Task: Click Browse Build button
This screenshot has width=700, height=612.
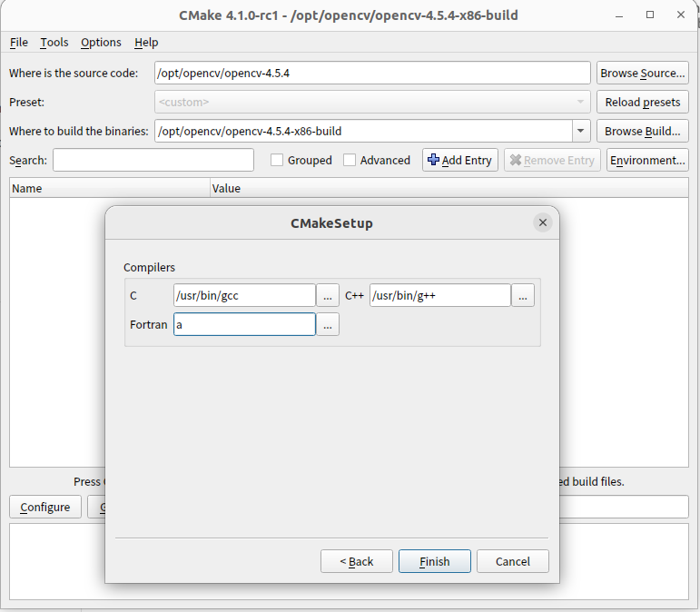Action: 643,131
